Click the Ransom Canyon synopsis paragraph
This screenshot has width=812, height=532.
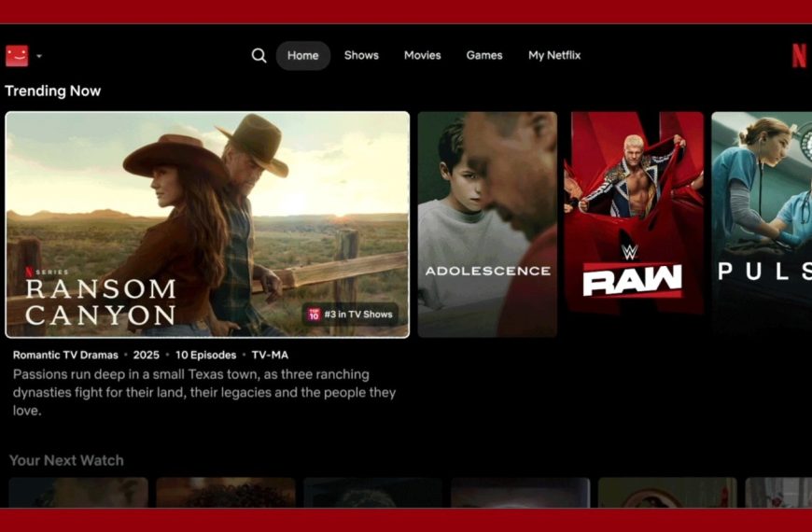(x=204, y=392)
